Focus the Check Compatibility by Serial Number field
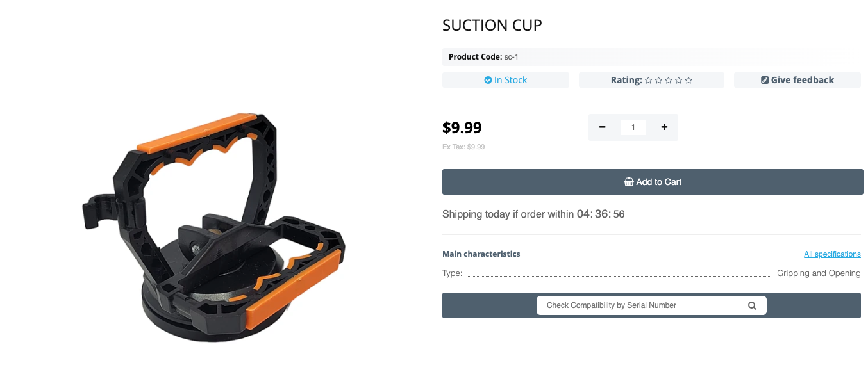This screenshot has width=868, height=372. point(641,305)
